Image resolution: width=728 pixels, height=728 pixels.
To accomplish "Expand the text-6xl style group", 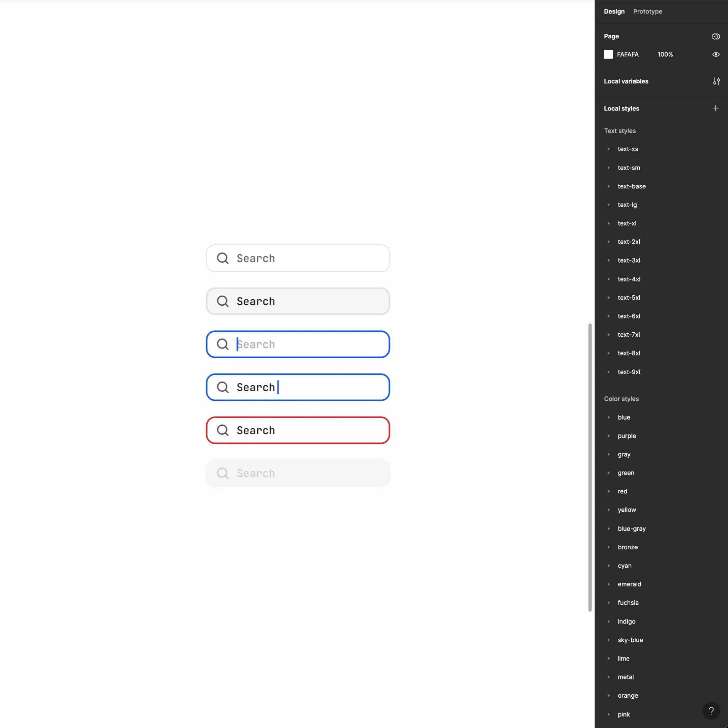I will coord(609,316).
